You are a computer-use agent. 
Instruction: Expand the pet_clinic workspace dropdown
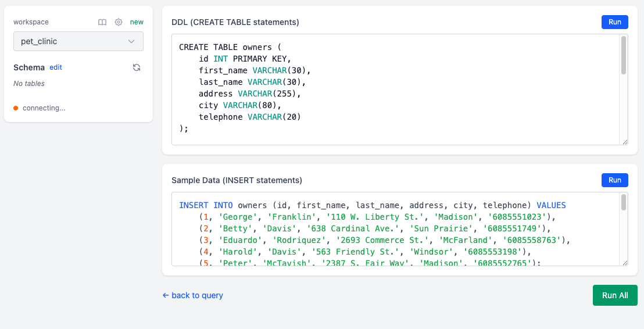coord(78,41)
